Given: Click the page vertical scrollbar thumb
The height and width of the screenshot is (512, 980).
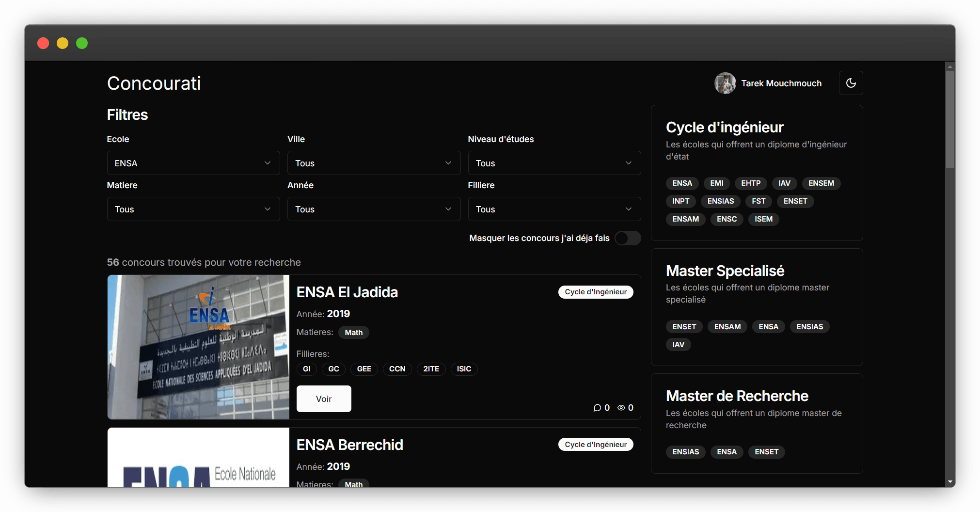Looking at the screenshot, I should 950,120.
